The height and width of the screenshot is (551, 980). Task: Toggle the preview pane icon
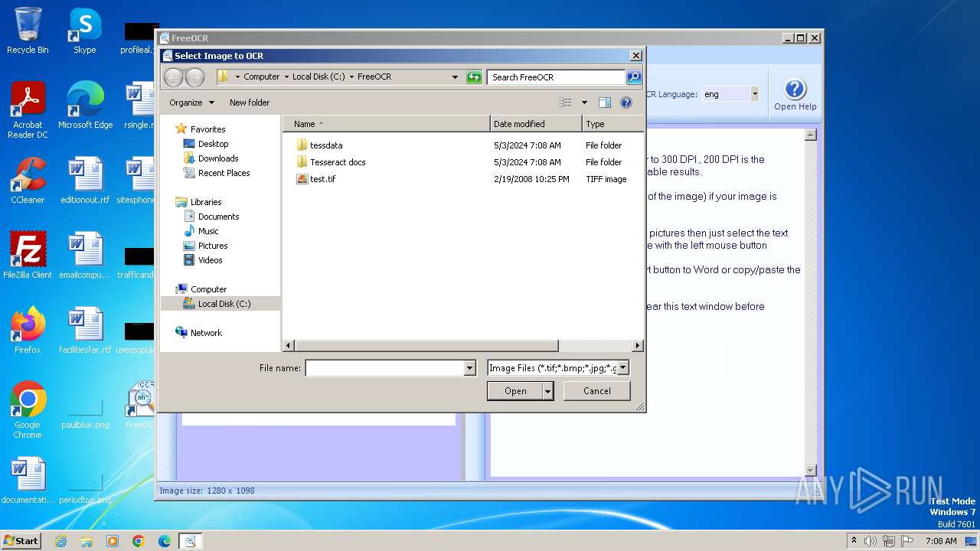point(604,103)
